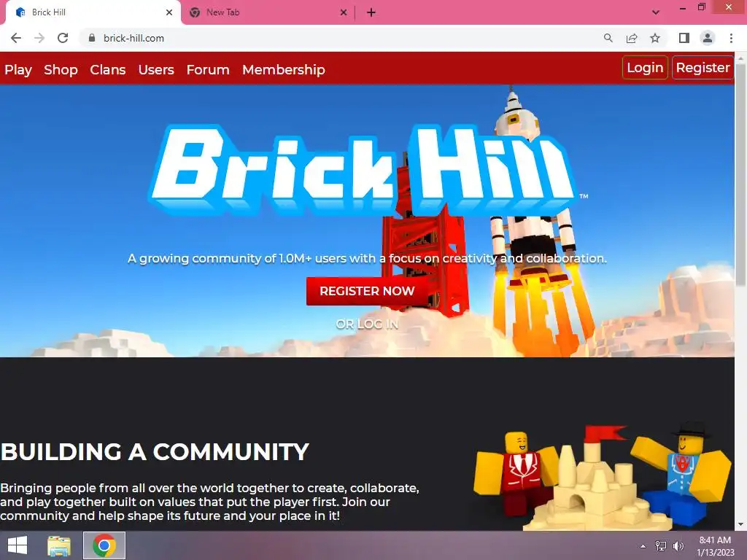
Task: Click the Login button in header
Action: 645,68
